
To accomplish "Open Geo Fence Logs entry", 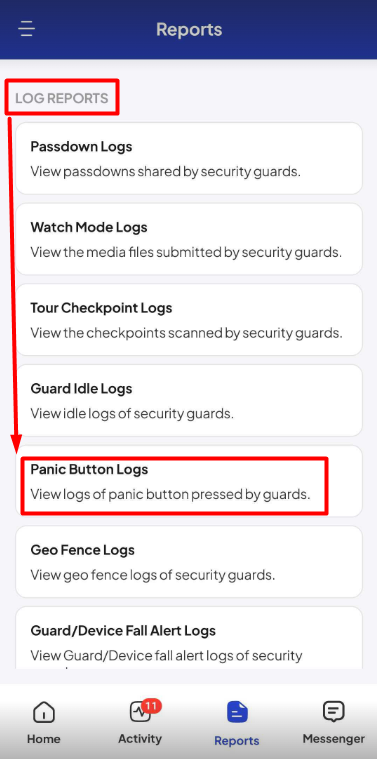I will tap(189, 562).
